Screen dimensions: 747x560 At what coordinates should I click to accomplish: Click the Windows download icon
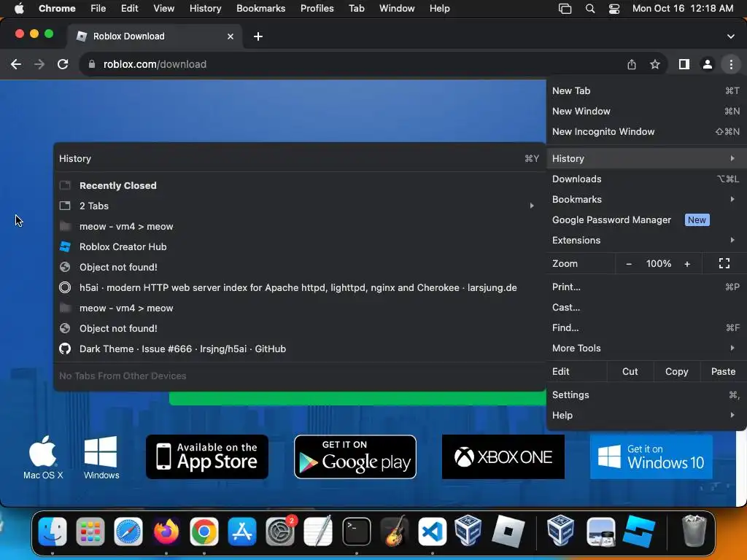(101, 457)
